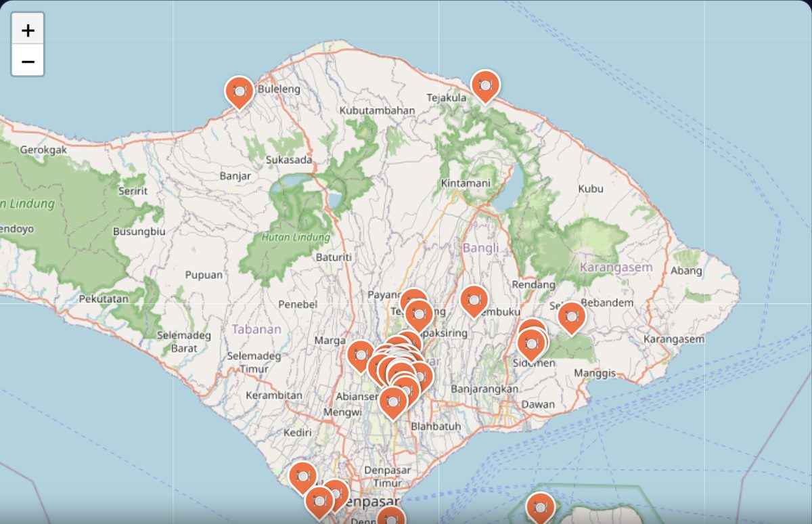Screen dimensions: 812x524
Task: Click the Seririt place label
Action: [133, 191]
